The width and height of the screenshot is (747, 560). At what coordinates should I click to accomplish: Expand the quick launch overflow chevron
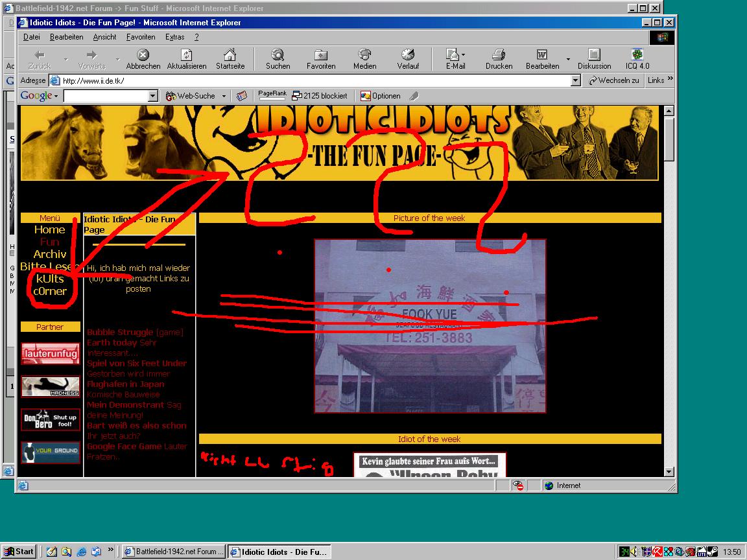110,550
